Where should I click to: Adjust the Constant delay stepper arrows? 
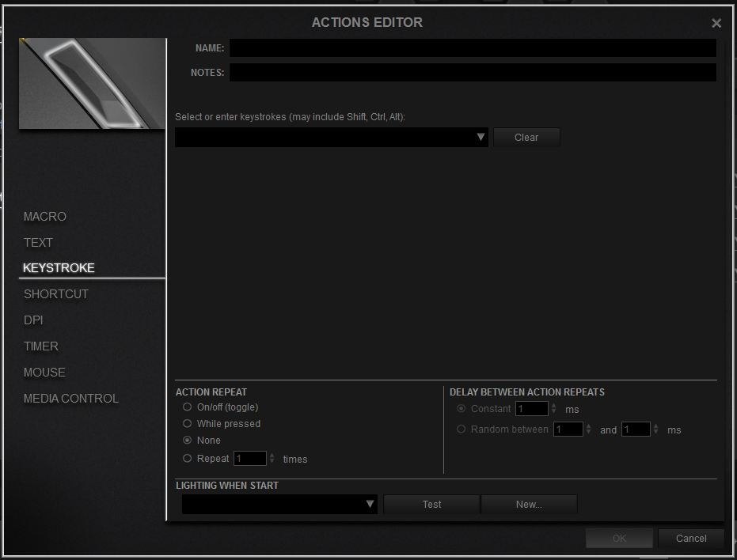pyautogui.click(x=553, y=408)
